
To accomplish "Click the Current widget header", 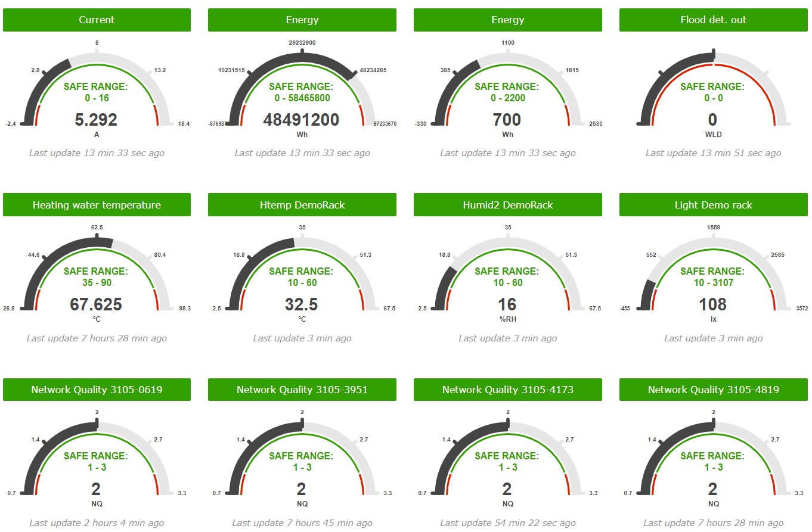I will 97,20.
